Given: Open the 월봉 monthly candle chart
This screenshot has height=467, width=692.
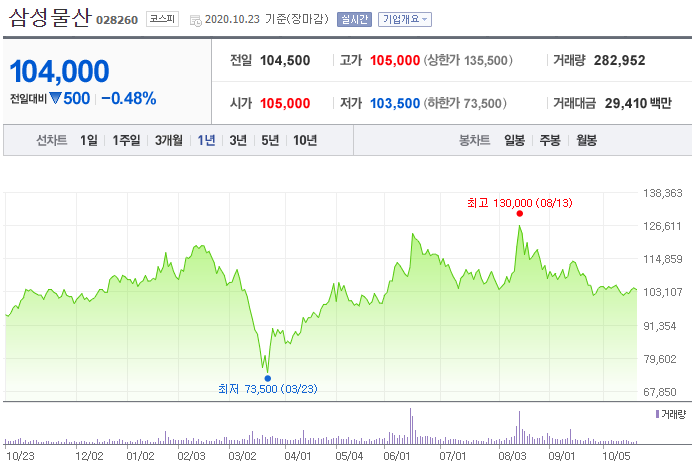Looking at the screenshot, I should (587, 140).
